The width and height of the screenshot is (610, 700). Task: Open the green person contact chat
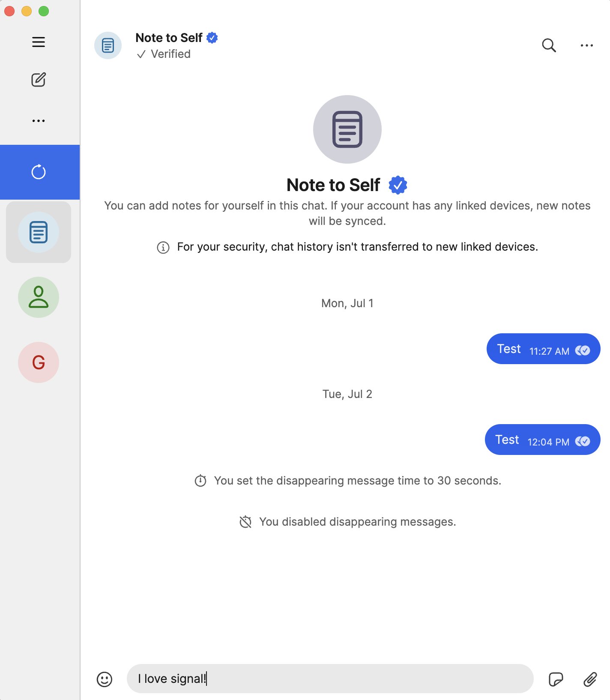pos(39,297)
